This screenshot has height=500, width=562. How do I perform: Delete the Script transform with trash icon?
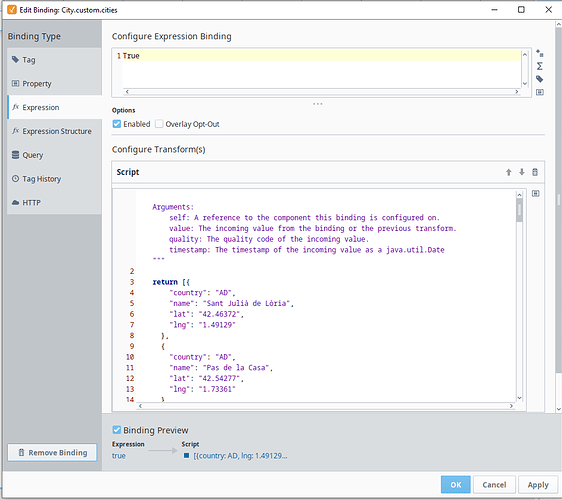pyautogui.click(x=534, y=172)
